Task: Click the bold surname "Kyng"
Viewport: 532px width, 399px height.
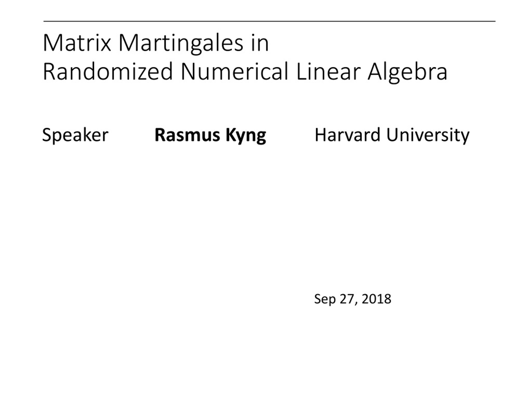Action: point(246,136)
